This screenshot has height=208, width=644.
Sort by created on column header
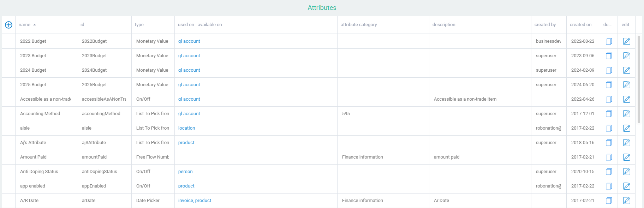580,25
